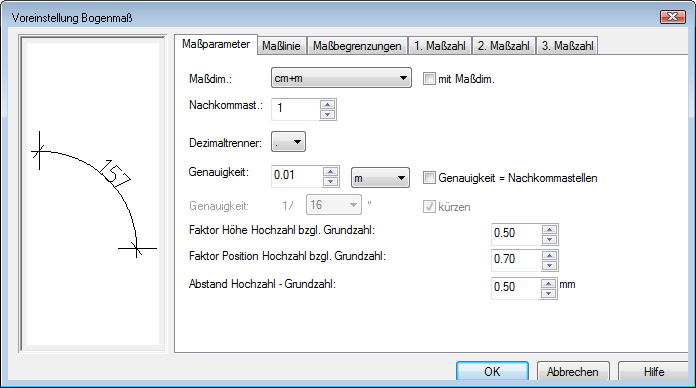The image size is (696, 388).
Task: Open the Dezimaltrenner dropdown
Action: click(x=288, y=143)
